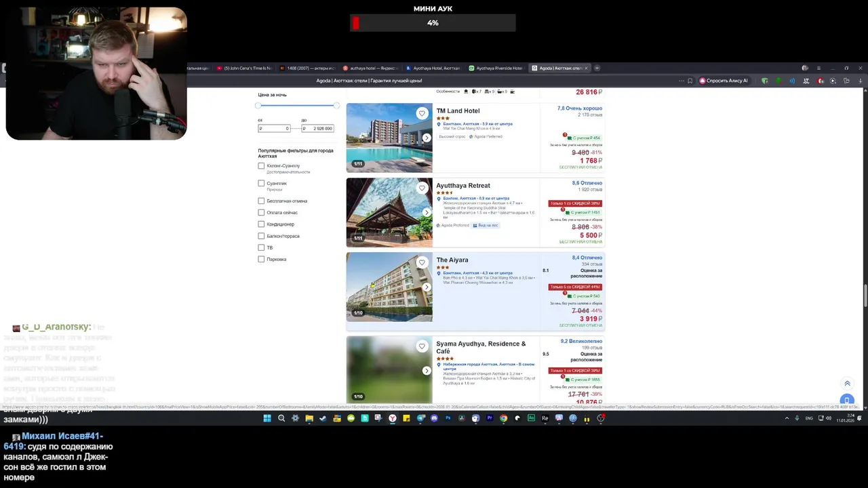
Task: Click The Aiyara price 3 919 ₽
Action: [x=591, y=319]
